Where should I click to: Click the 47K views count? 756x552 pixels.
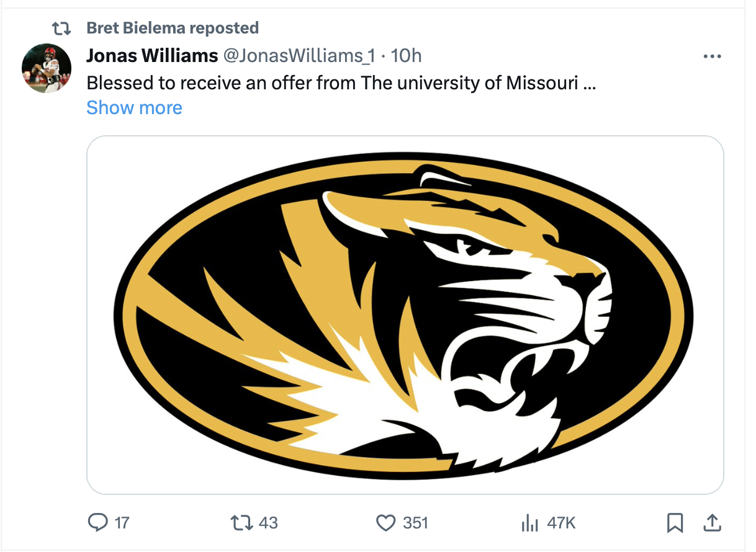click(x=561, y=523)
